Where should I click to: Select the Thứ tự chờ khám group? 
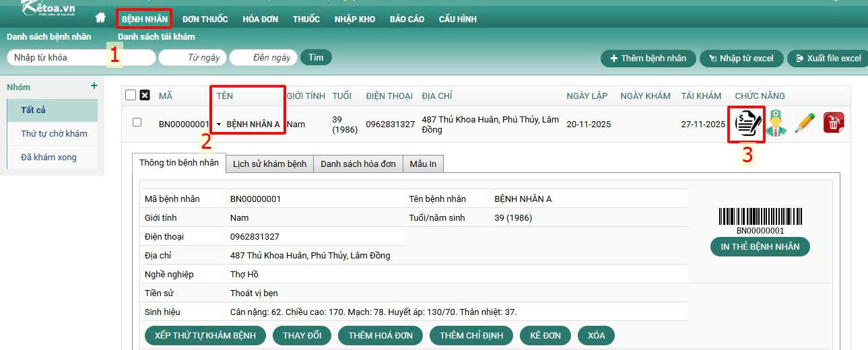tap(54, 133)
